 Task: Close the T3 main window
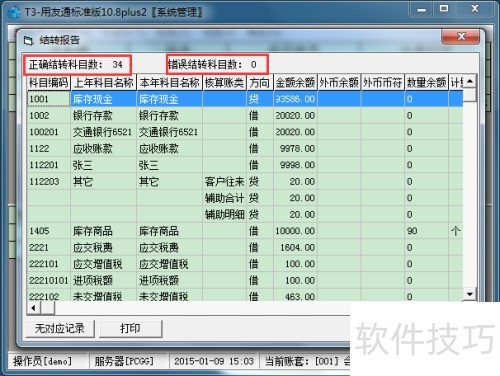pyautogui.click(x=474, y=9)
